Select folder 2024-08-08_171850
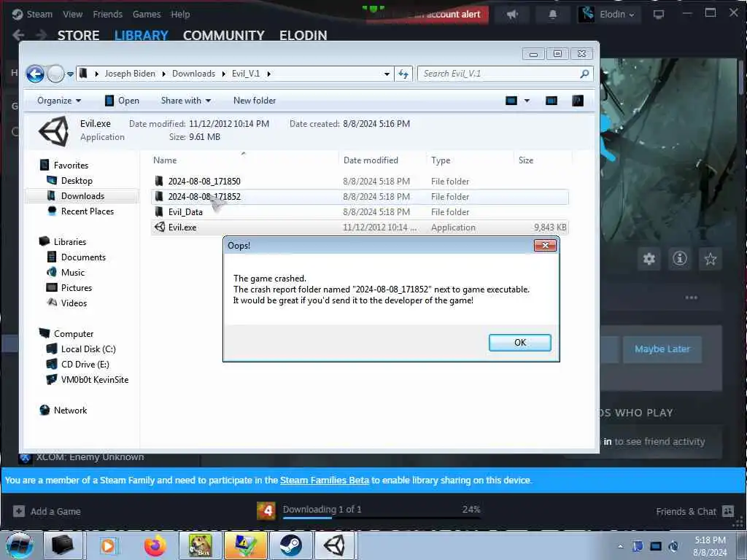 coord(360,182)
